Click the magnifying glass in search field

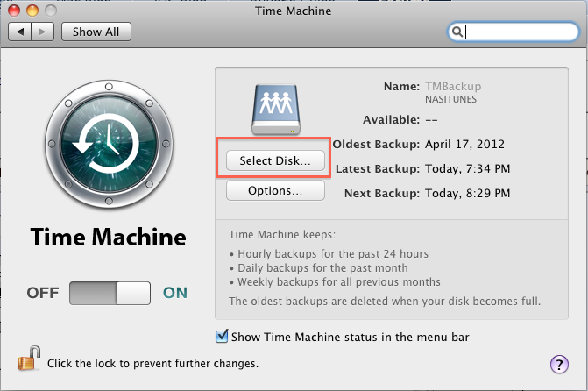coord(457,32)
